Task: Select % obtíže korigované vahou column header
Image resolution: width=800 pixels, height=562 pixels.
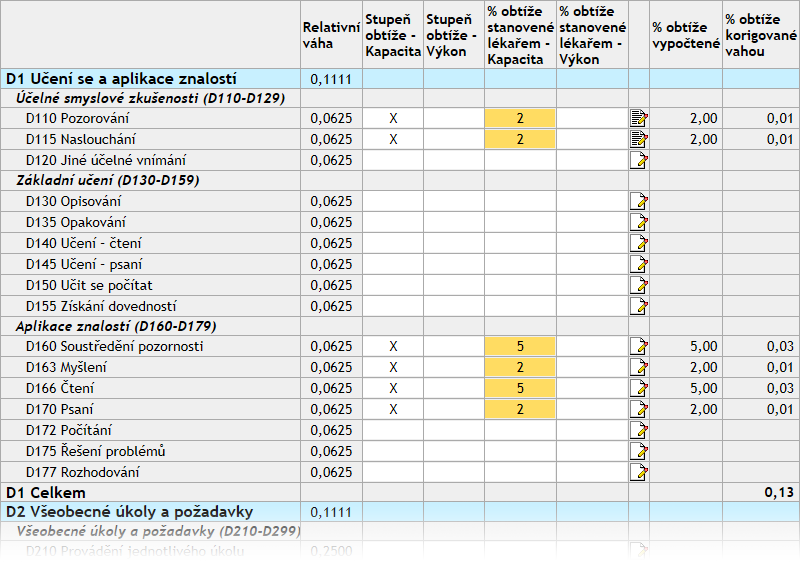Action: tap(761, 35)
